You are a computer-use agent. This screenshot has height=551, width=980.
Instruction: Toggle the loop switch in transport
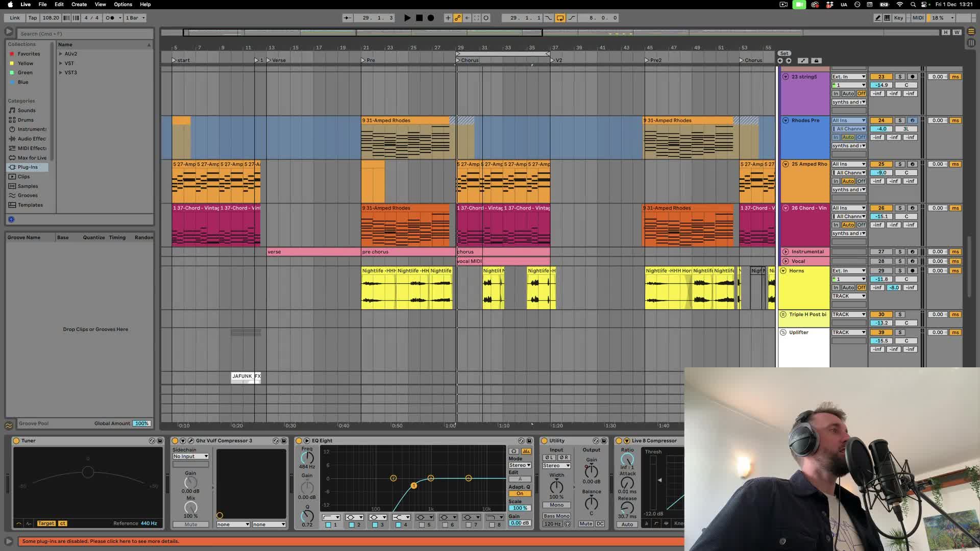pyautogui.click(x=560, y=18)
